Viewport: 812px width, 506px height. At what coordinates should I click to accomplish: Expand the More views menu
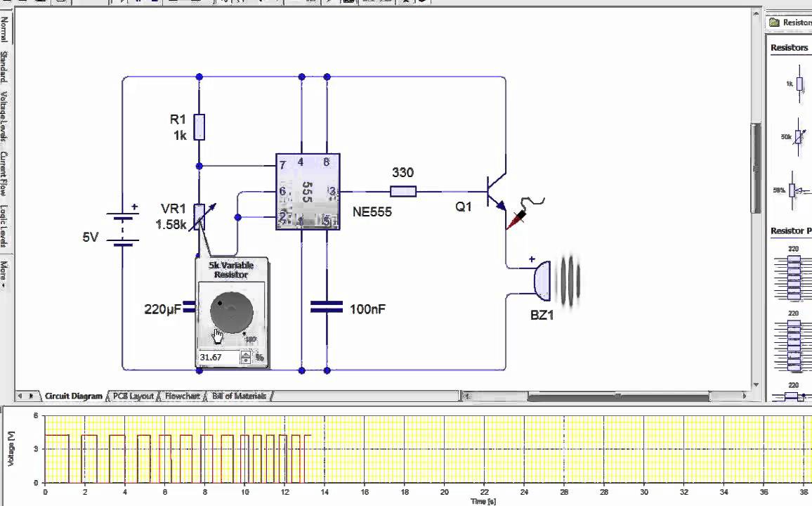(4, 275)
